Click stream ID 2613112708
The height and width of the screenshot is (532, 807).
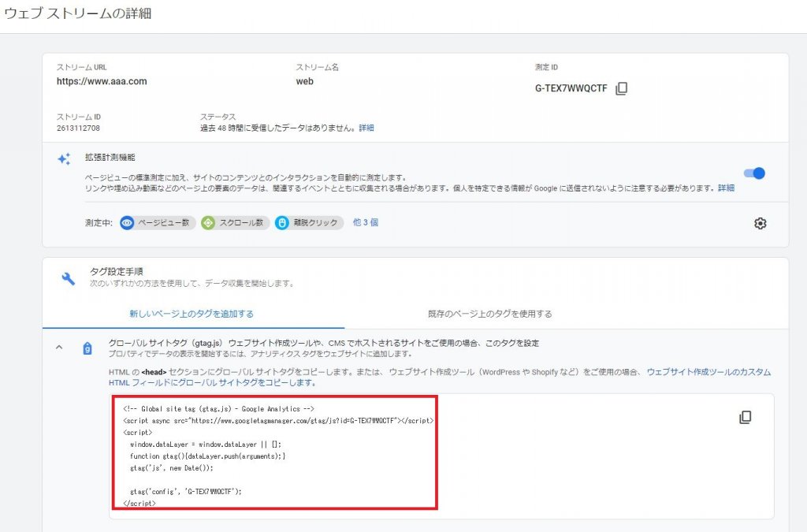tap(78, 128)
